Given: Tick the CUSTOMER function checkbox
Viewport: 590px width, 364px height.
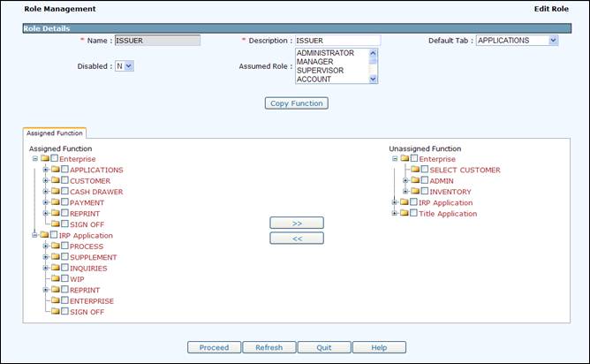Looking at the screenshot, I should pyautogui.click(x=64, y=181).
